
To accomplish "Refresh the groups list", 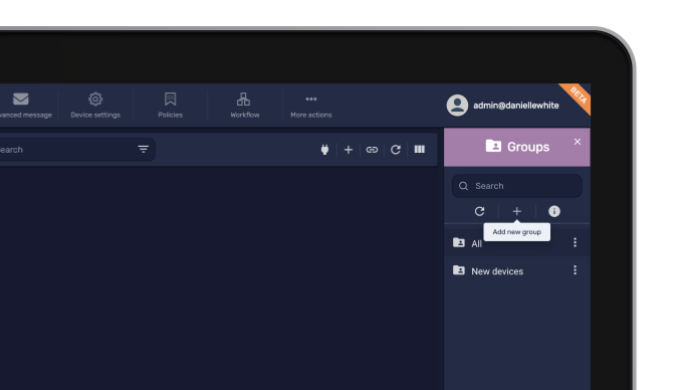I will pyautogui.click(x=480, y=211).
